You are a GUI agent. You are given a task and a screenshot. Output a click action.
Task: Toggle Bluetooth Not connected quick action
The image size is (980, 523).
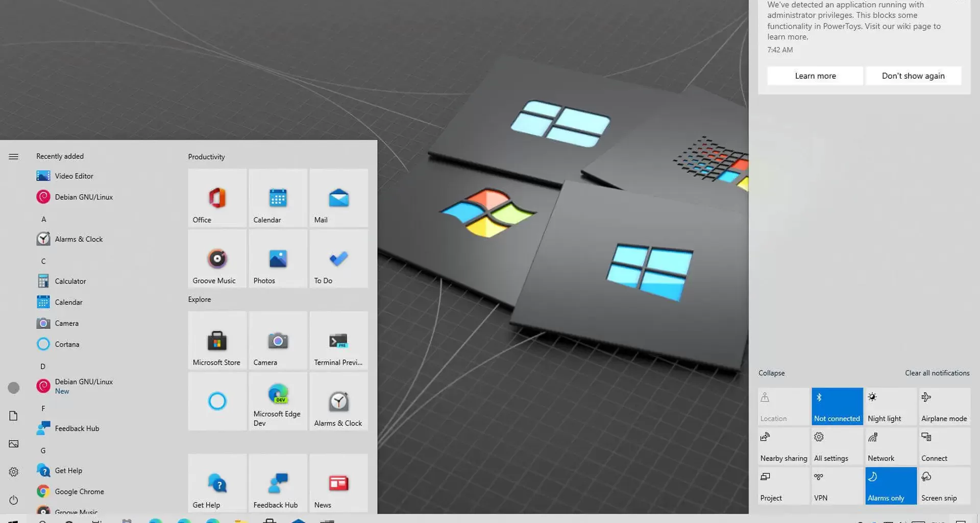pos(837,407)
